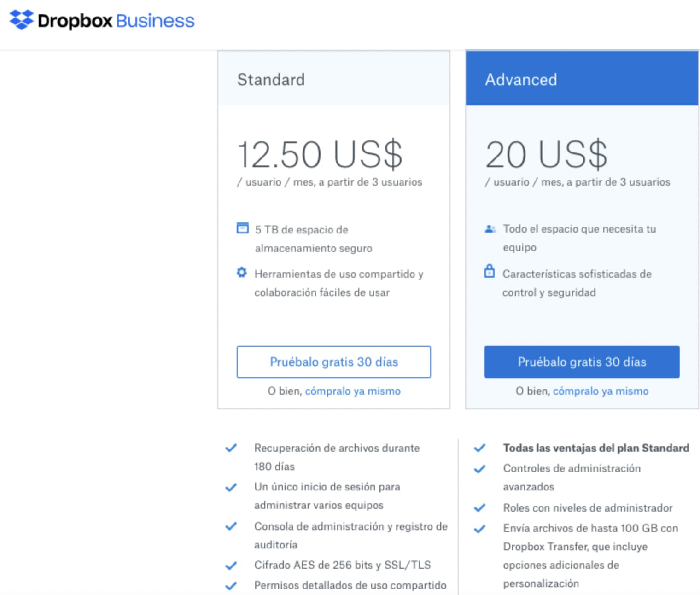
Task: Click the checkmark next to Dropbox Transfer feature
Action: click(x=479, y=528)
